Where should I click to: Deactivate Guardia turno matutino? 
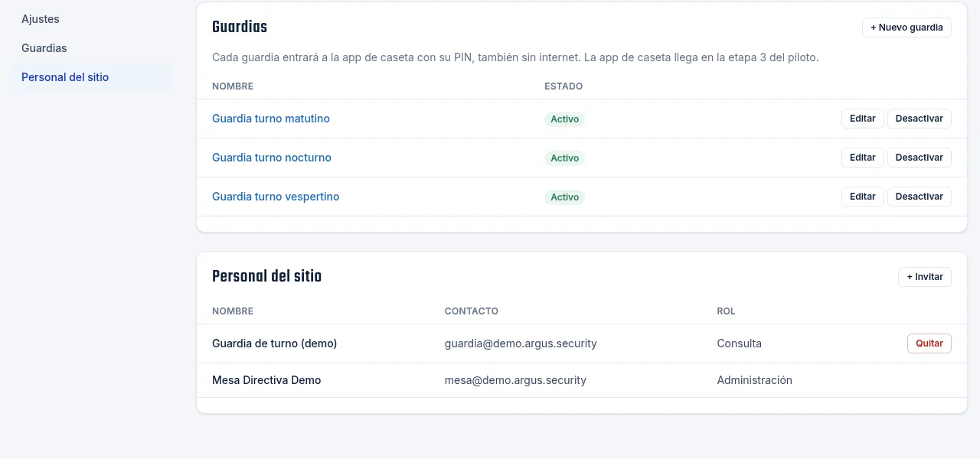point(920,119)
